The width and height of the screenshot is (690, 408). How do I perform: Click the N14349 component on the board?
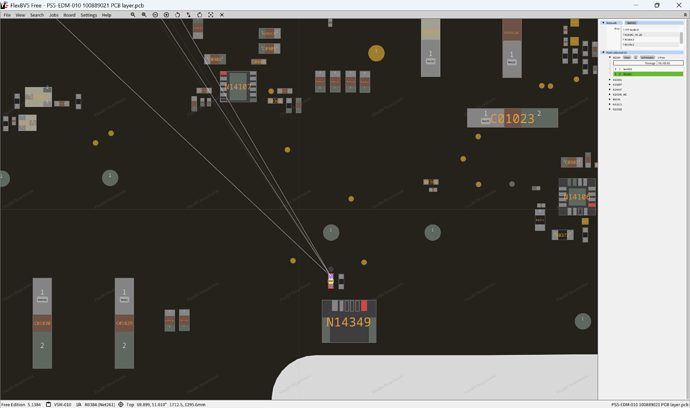pyautogui.click(x=349, y=321)
